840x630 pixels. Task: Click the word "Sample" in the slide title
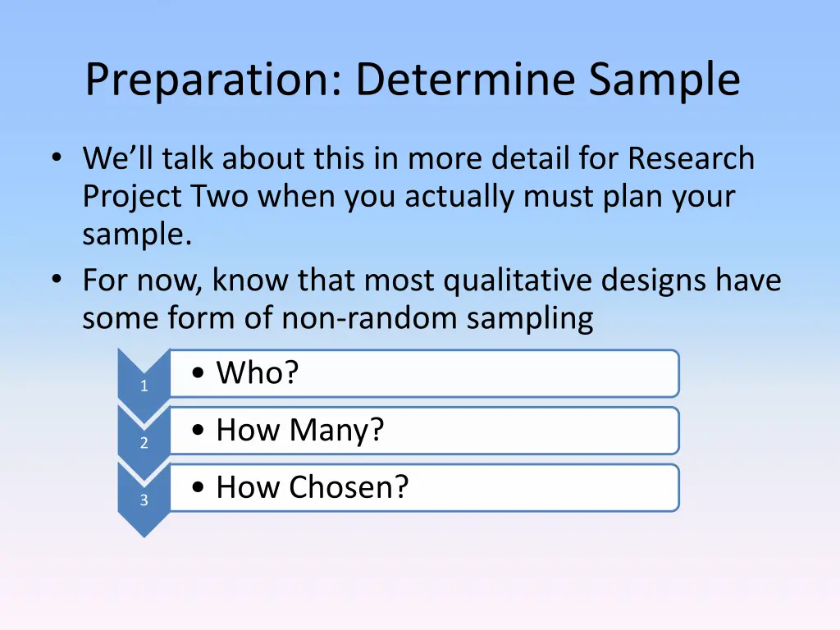664,80
